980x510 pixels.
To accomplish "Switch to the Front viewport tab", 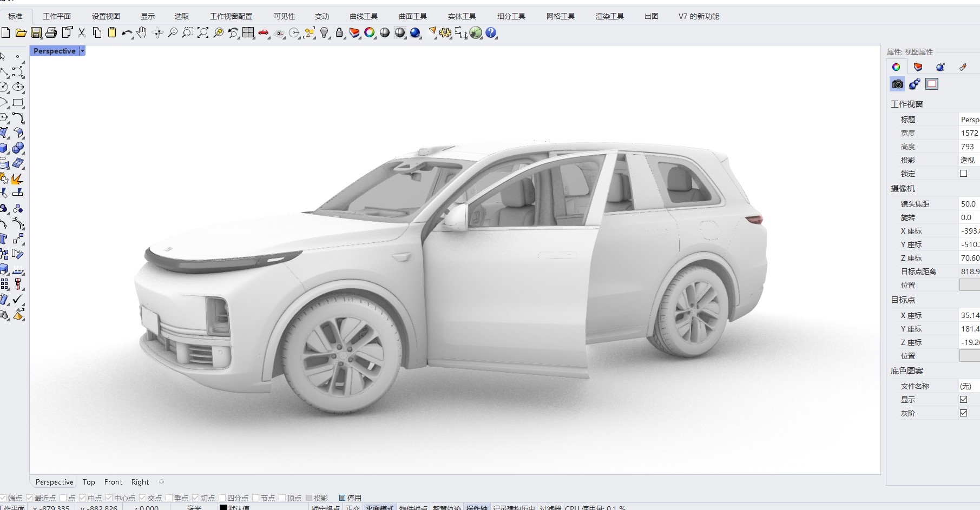I will (x=113, y=482).
